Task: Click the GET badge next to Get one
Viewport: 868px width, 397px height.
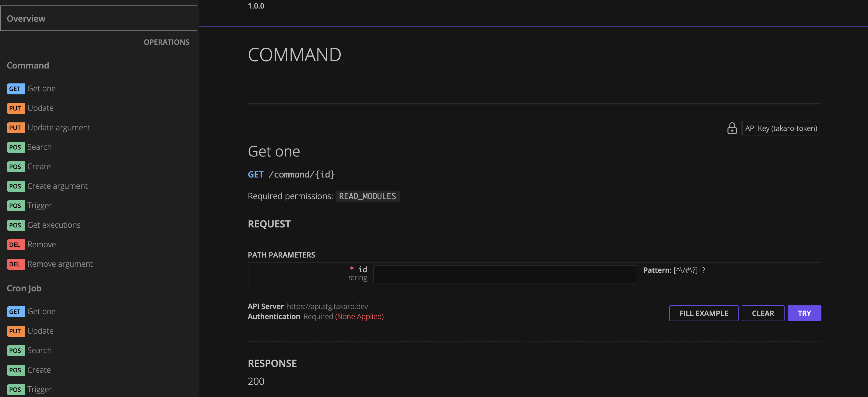Action: (x=15, y=89)
